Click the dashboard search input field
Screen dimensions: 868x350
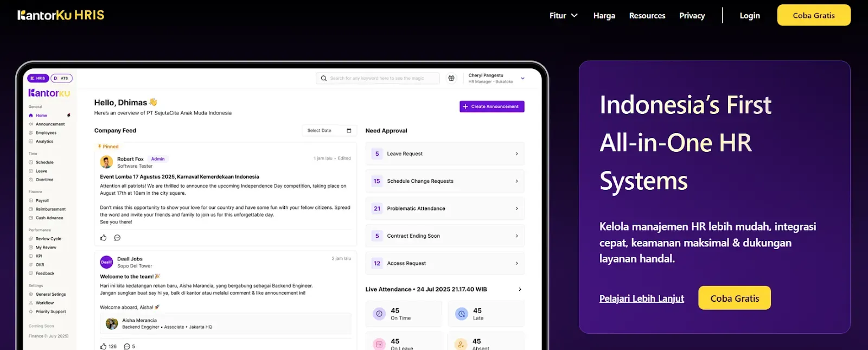pos(378,78)
